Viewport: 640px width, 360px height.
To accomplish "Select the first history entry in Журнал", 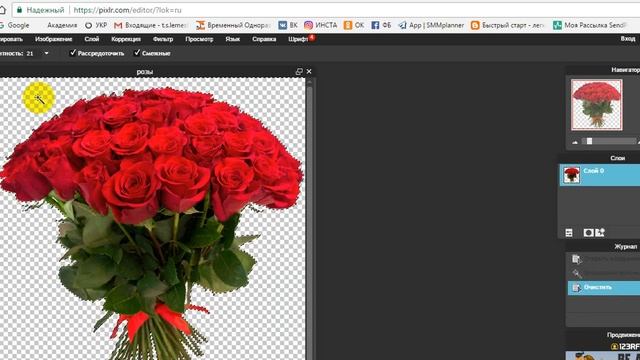I will [604, 259].
